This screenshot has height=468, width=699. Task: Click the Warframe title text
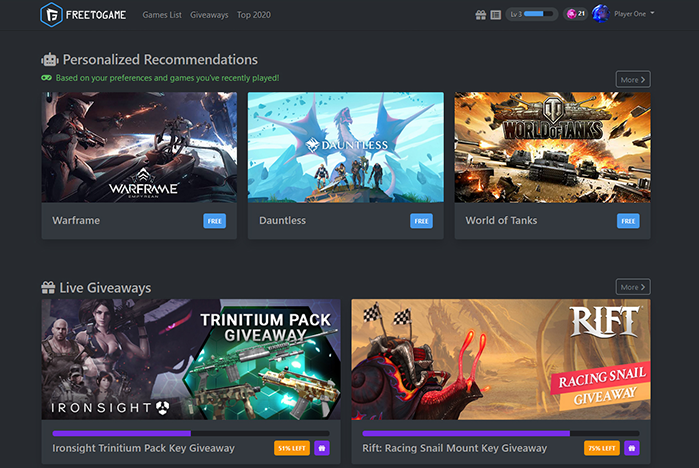pyautogui.click(x=76, y=221)
